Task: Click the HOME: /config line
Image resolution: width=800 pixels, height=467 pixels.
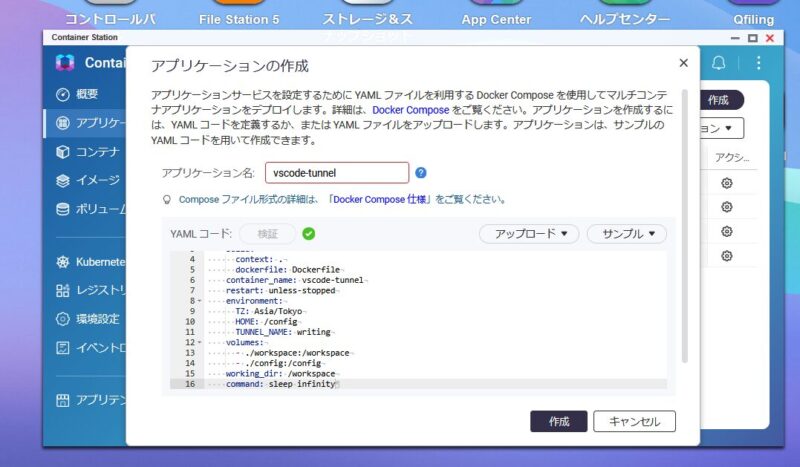Action: click(266, 322)
